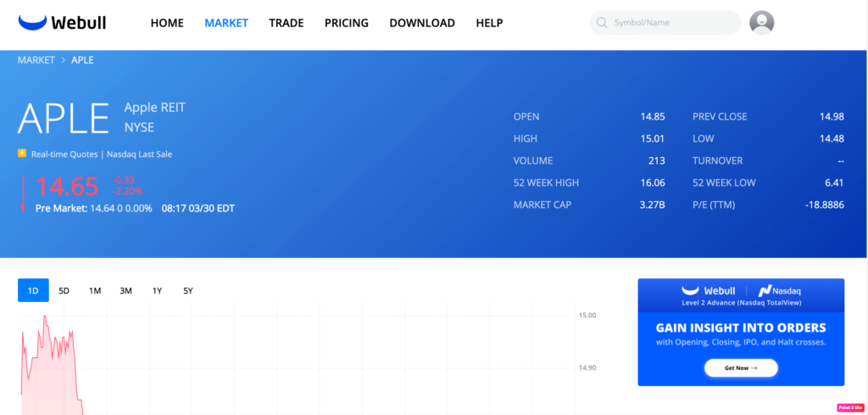Click the 52 WEEK HIGH value 16.06
The image size is (868, 415).
[x=653, y=182]
